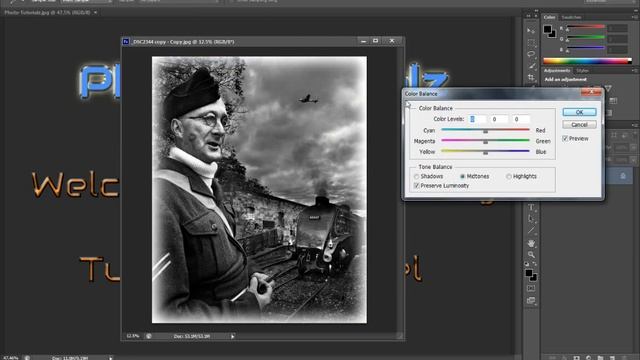This screenshot has height=360, width=640.
Task: Click the Magenta-Green slider handle
Action: (485, 142)
